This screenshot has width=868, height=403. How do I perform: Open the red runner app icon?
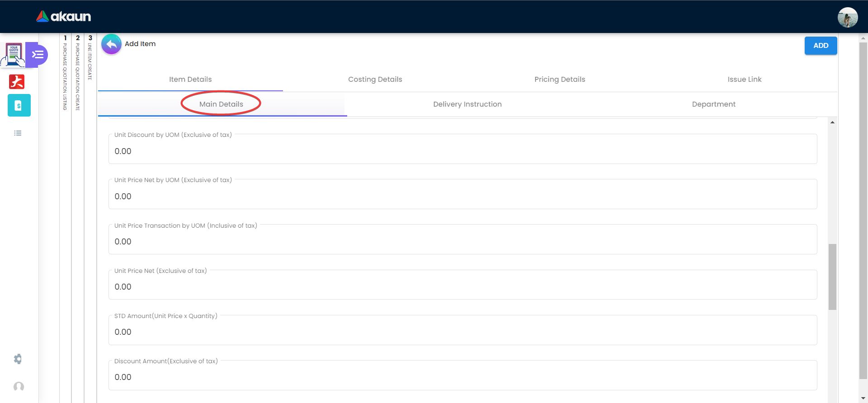pyautogui.click(x=17, y=82)
